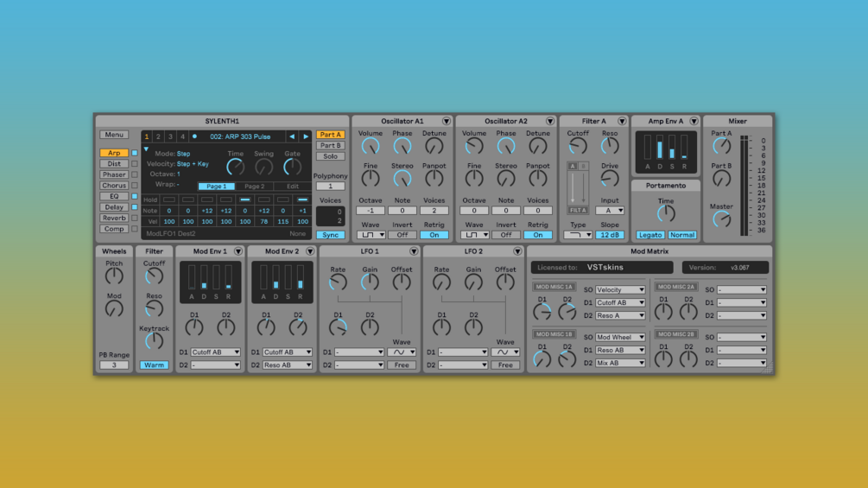Click Oscillator A1 Octave value field
The height and width of the screenshot is (488, 868).
tap(371, 211)
